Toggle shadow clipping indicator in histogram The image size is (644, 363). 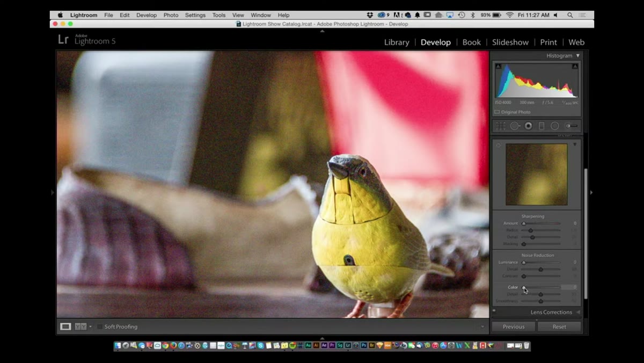tap(498, 66)
